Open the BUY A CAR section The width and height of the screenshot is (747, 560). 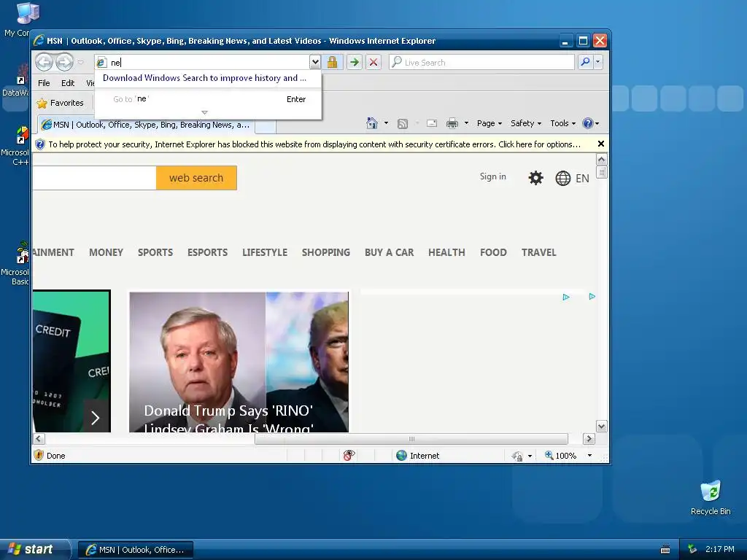[390, 252]
